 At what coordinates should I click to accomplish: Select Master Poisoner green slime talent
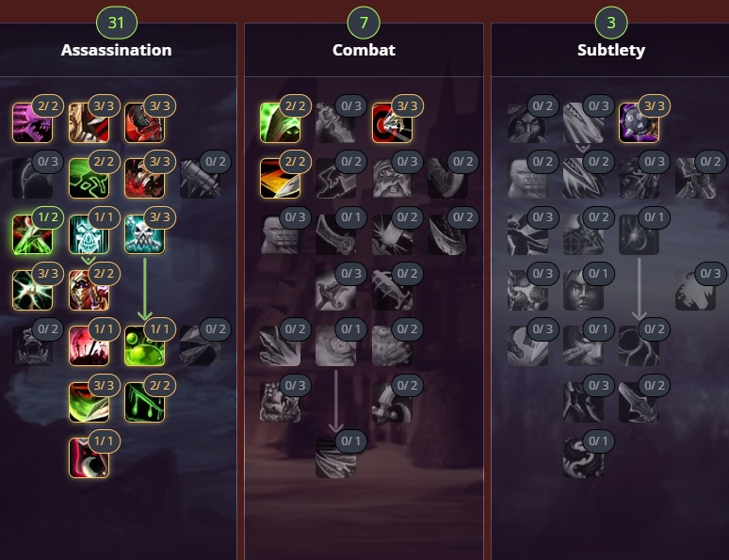145,346
